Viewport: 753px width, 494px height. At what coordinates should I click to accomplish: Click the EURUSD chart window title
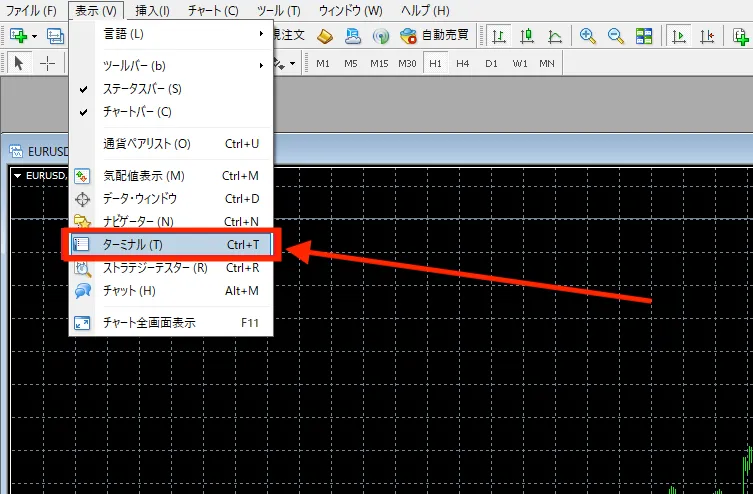pyautogui.click(x=40, y=151)
